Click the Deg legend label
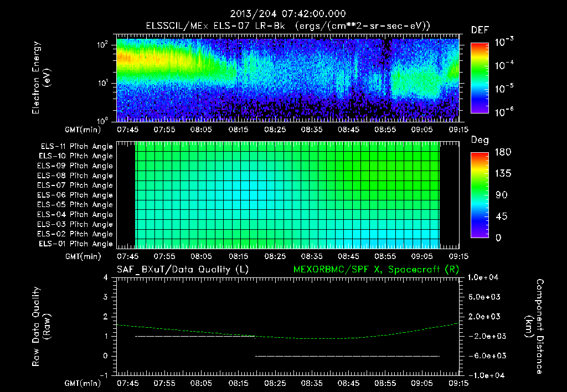567x392 pixels. click(x=480, y=140)
